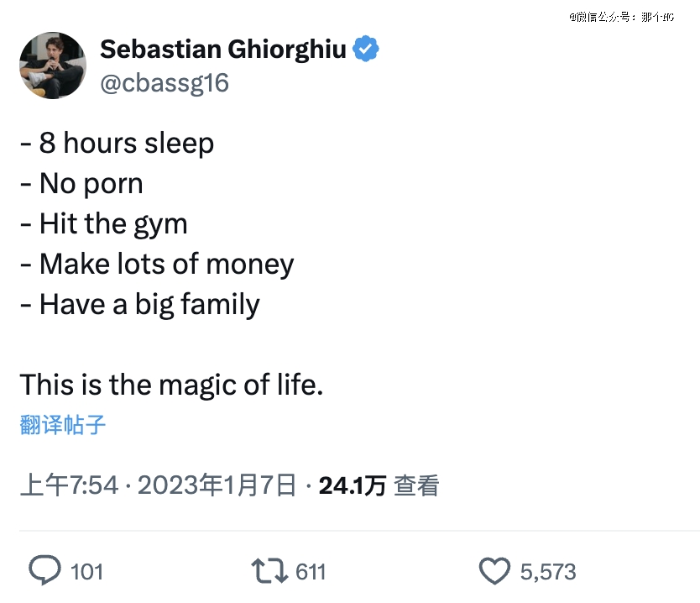Image resolution: width=700 pixels, height=603 pixels.
Task: Open Sebastian Ghiorghiu's profile picture
Action: tap(53, 66)
